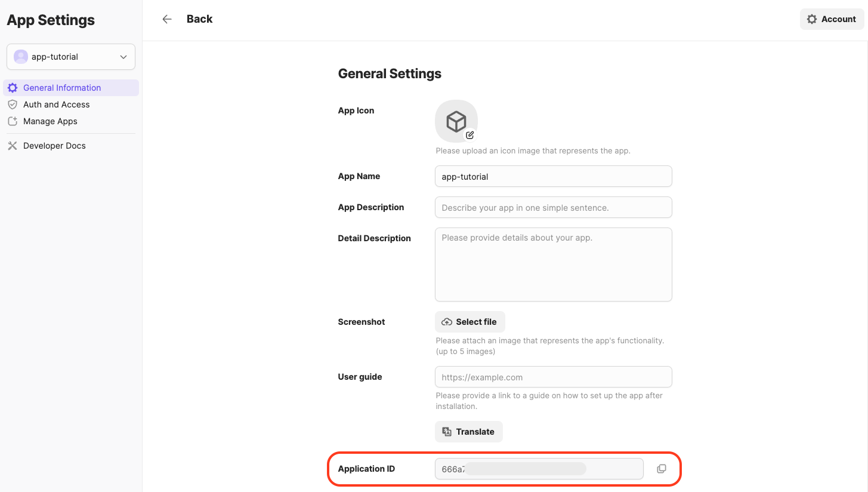Viewport: 868px width, 492px height.
Task: Open General Information in sidebar
Action: pos(62,88)
